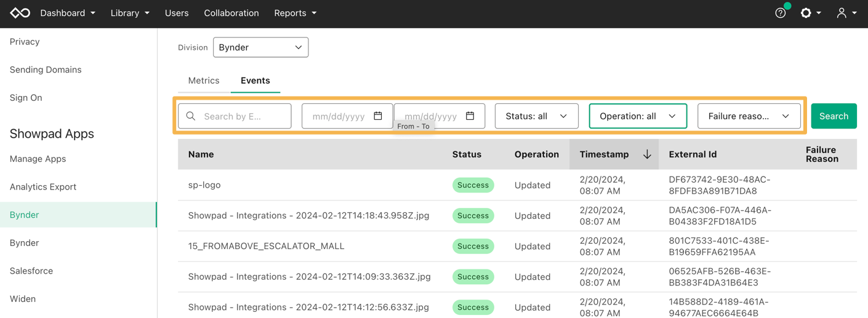Open the Operation: all filter dropdown
Image resolution: width=868 pixels, height=318 pixels.
coord(638,116)
